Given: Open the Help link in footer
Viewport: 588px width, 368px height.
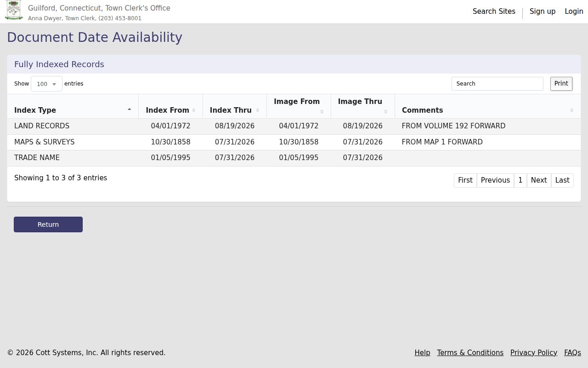Looking at the screenshot, I should click(x=422, y=353).
